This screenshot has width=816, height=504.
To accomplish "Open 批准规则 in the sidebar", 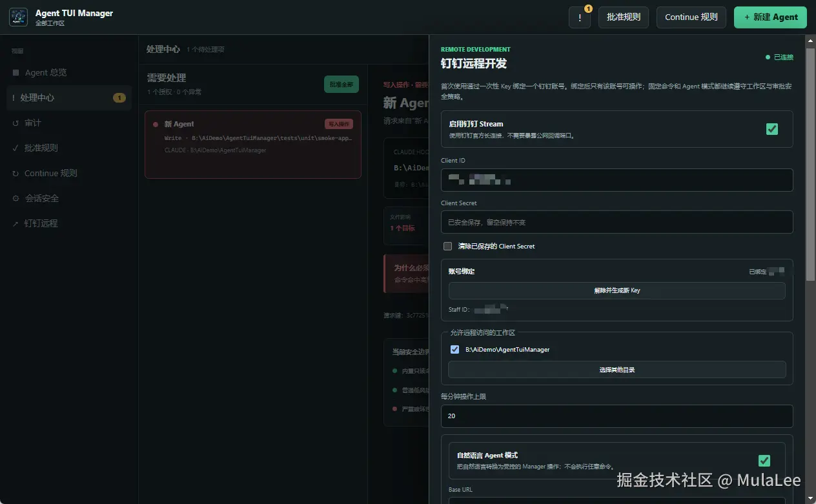I will 69,148.
